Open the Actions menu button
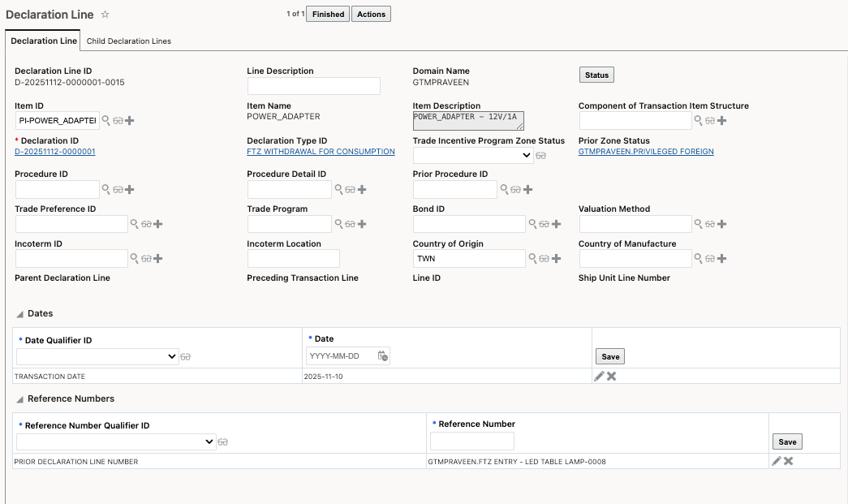This screenshot has width=848, height=504. pos(371,14)
